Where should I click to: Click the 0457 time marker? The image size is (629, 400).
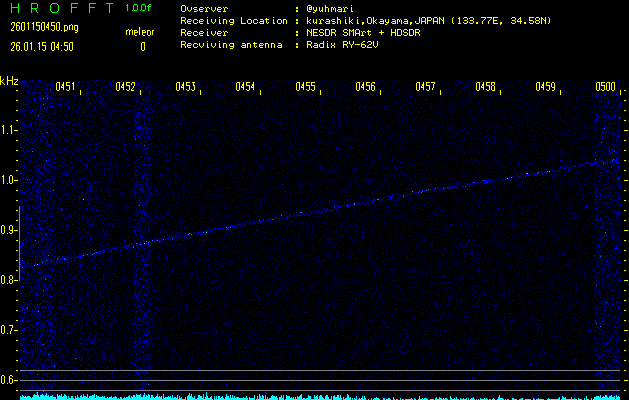coord(426,88)
